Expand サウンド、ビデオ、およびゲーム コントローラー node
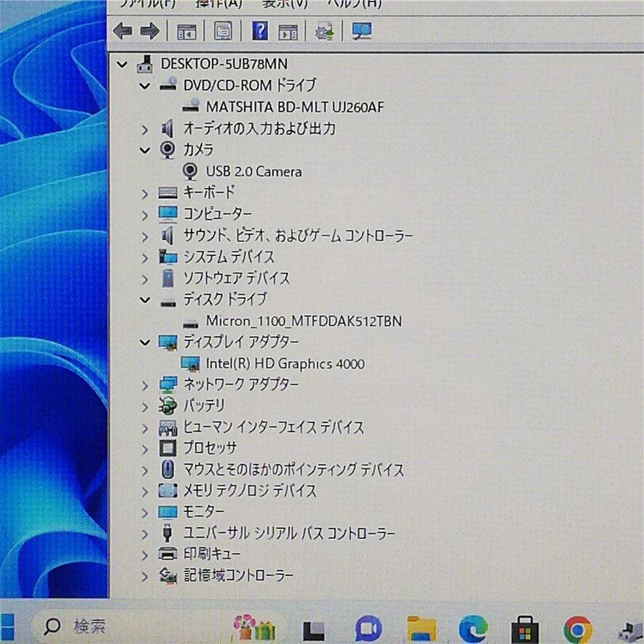 point(144,237)
